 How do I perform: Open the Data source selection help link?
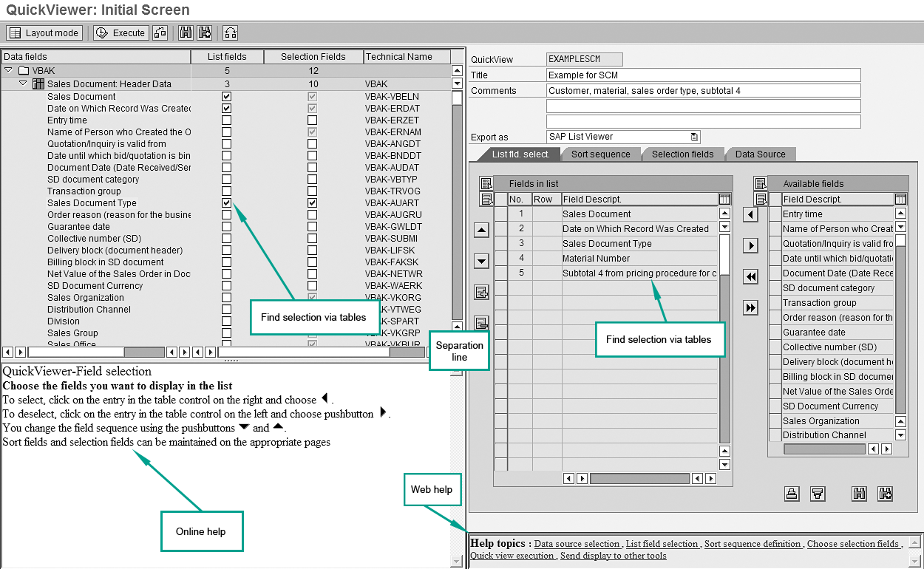point(577,544)
